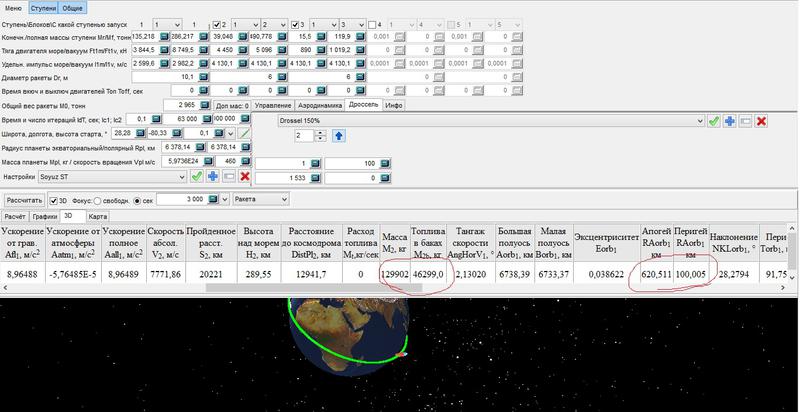This screenshot has width=800, height=412.
Task: Switch to the Аэродинамика tab
Action: (x=319, y=106)
